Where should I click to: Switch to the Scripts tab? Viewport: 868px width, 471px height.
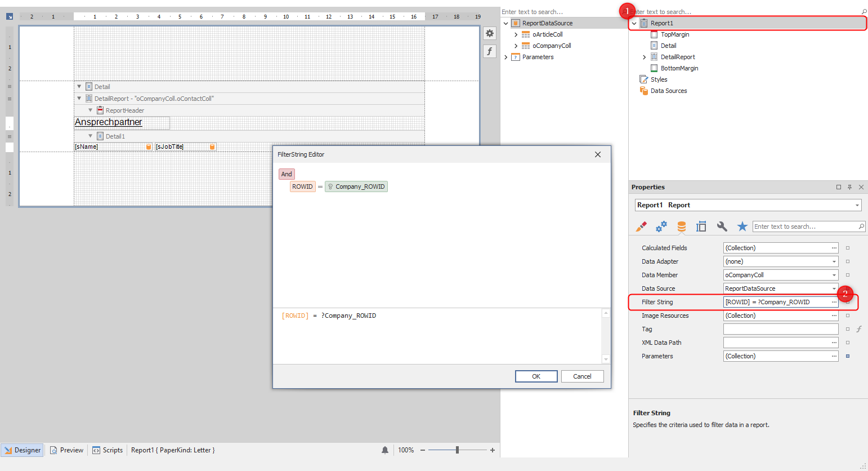point(107,450)
